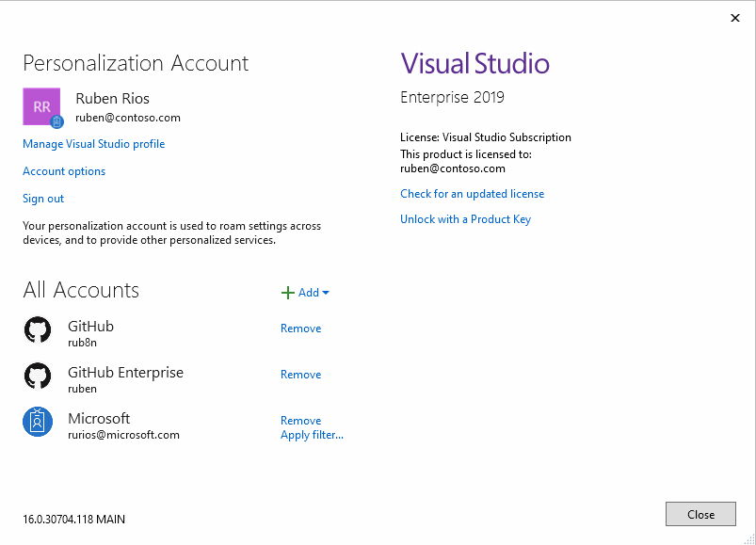Image resolution: width=756 pixels, height=545 pixels.
Task: Open Manage Visual Studio profile
Action: click(x=93, y=144)
